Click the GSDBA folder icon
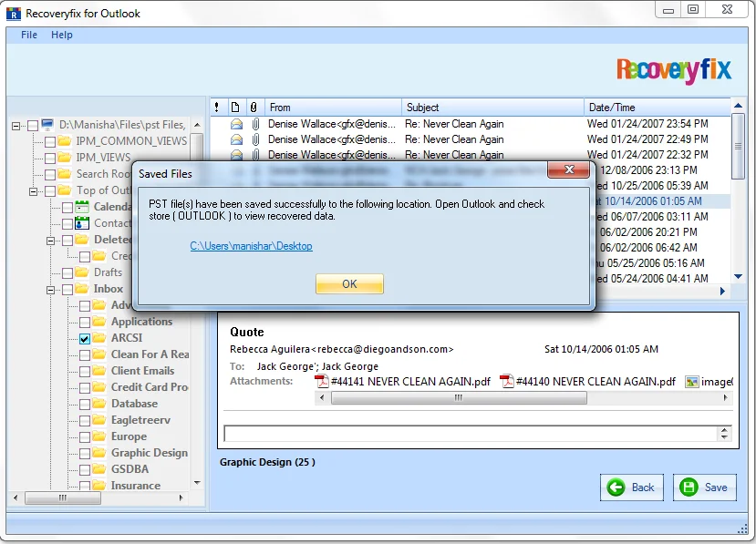Screen dimensions: 756x544 coord(99,469)
